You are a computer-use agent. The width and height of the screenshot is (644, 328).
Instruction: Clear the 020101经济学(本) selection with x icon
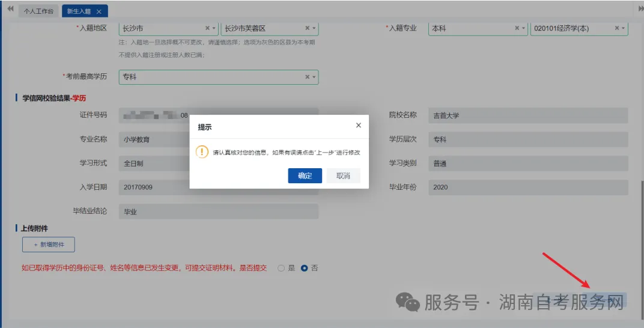tap(616, 28)
